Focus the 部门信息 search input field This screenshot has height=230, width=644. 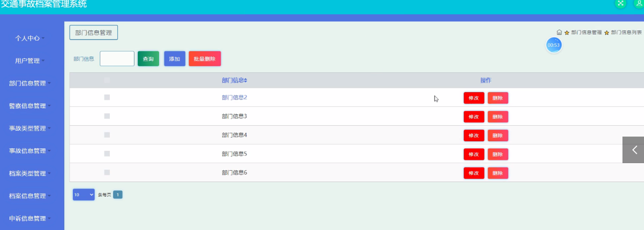click(x=117, y=59)
